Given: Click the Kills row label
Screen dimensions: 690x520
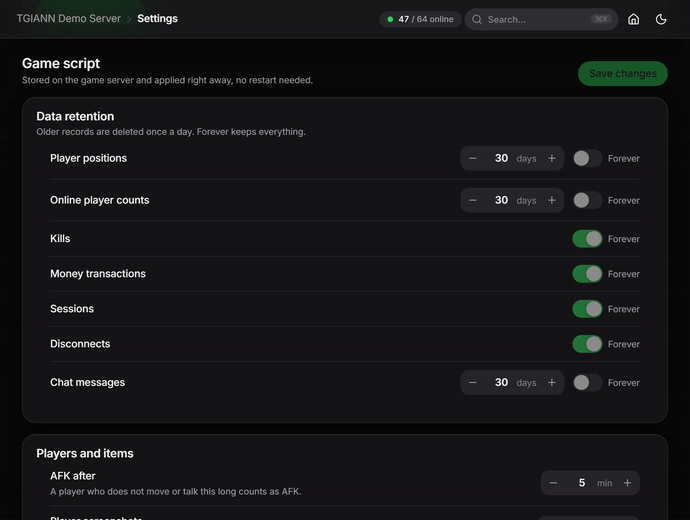Looking at the screenshot, I should 60,238.
